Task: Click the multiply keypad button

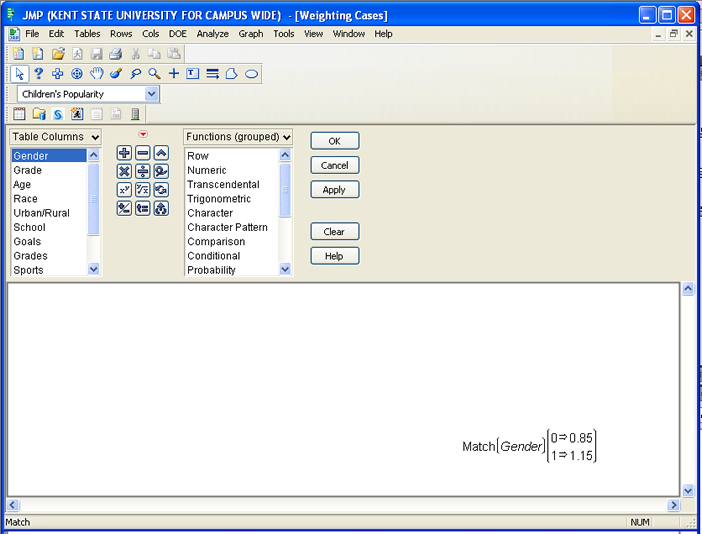Action: (x=124, y=171)
